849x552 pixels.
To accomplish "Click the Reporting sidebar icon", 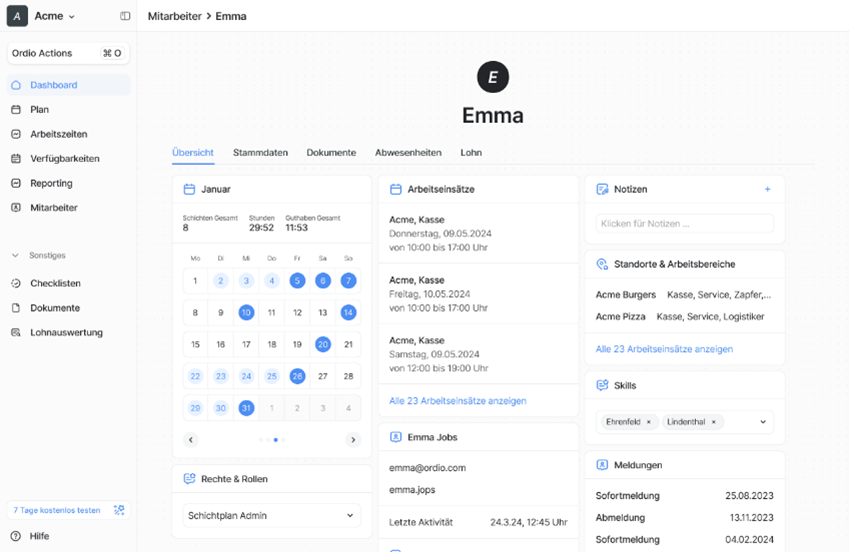I will (x=16, y=183).
